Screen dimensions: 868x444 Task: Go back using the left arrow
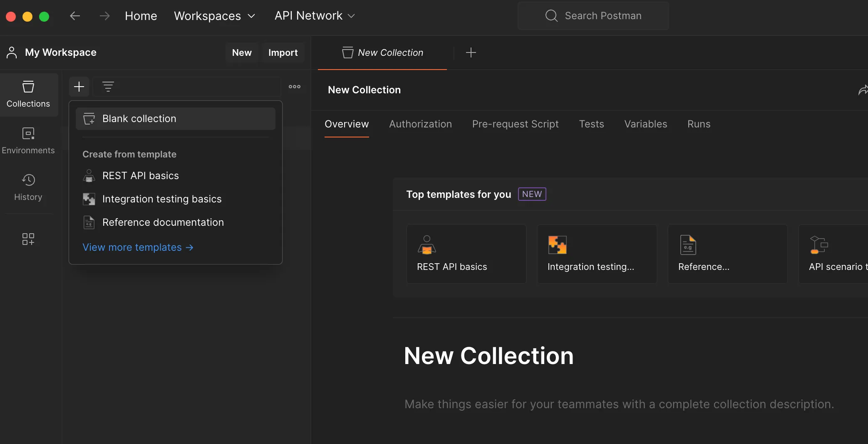pyautogui.click(x=75, y=16)
